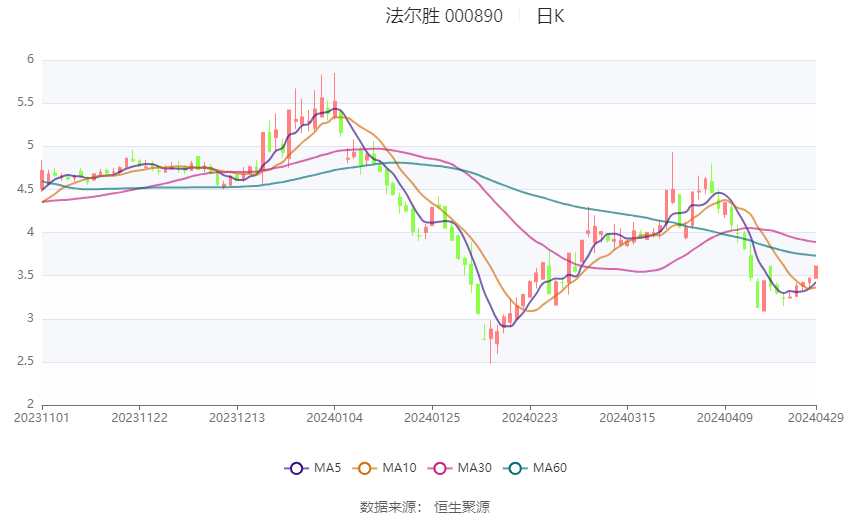This screenshot has width=850, height=517.
Task: Select the x-axis date label 20240104
Action: point(334,418)
